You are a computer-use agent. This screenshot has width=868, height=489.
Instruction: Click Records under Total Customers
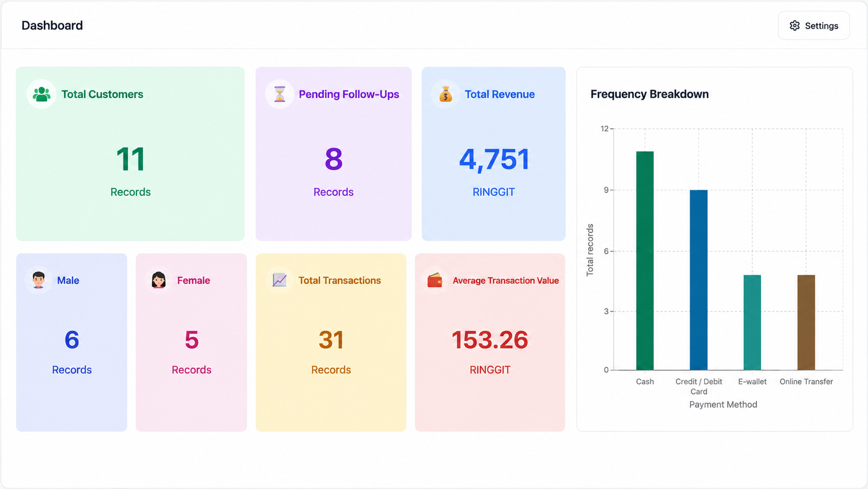click(130, 192)
